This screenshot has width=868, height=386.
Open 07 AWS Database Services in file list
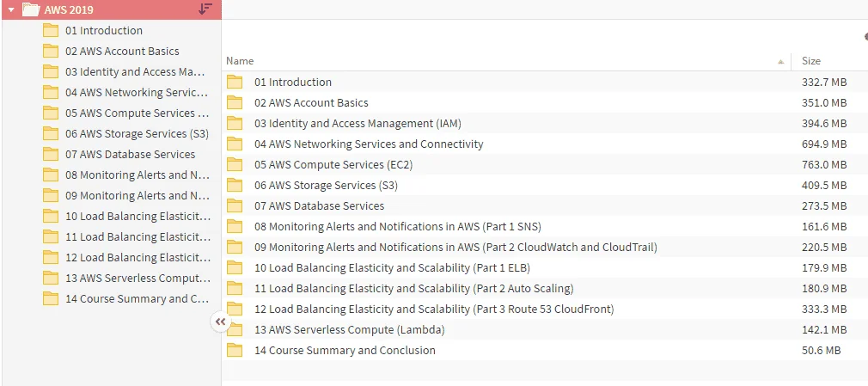pos(319,205)
